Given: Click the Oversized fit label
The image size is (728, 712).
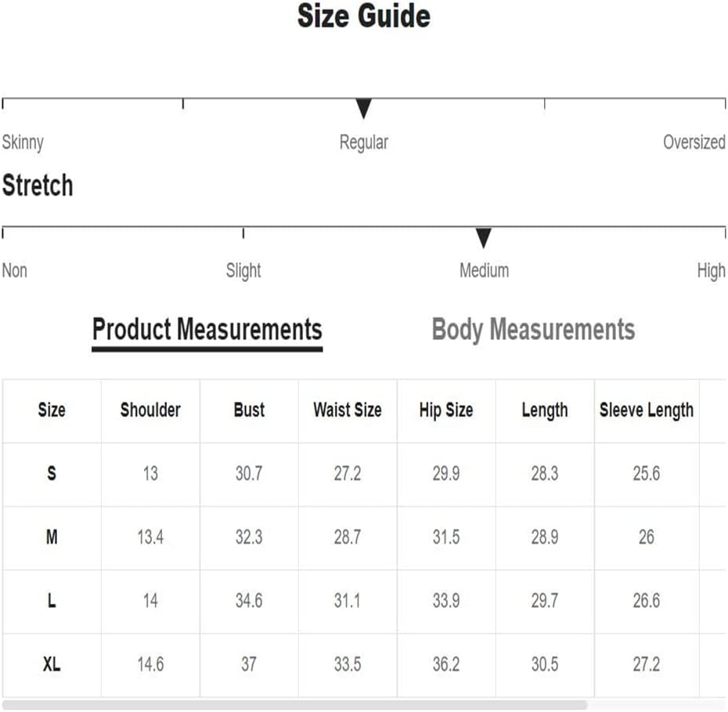Looking at the screenshot, I should (x=694, y=142).
